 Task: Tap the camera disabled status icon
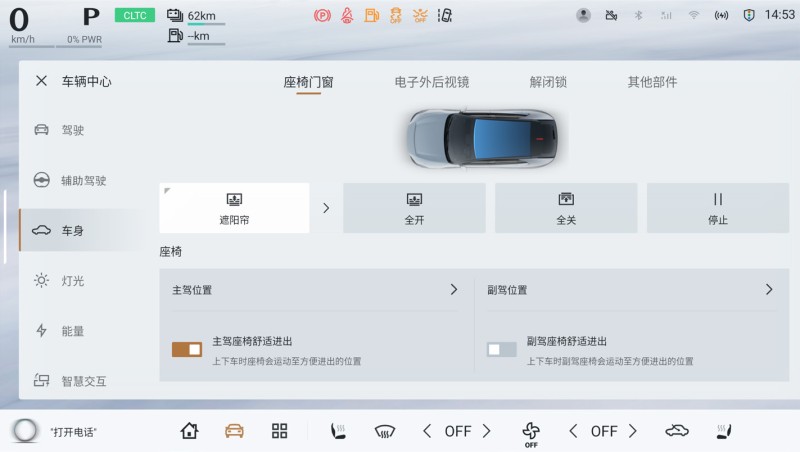pyautogui.click(x=611, y=15)
